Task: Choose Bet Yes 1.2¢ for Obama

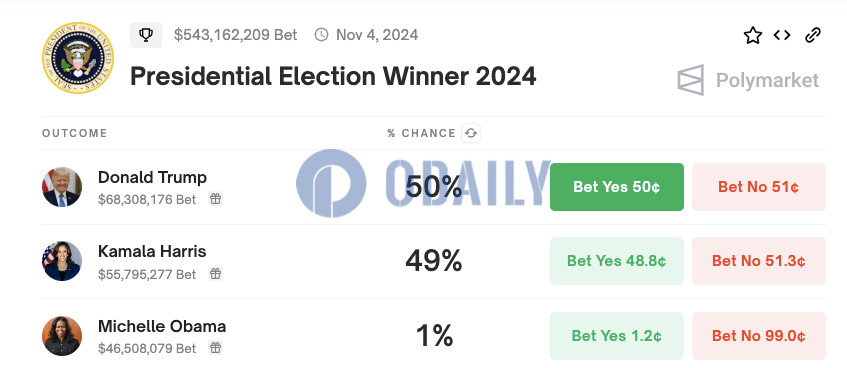Action: pyautogui.click(x=617, y=336)
